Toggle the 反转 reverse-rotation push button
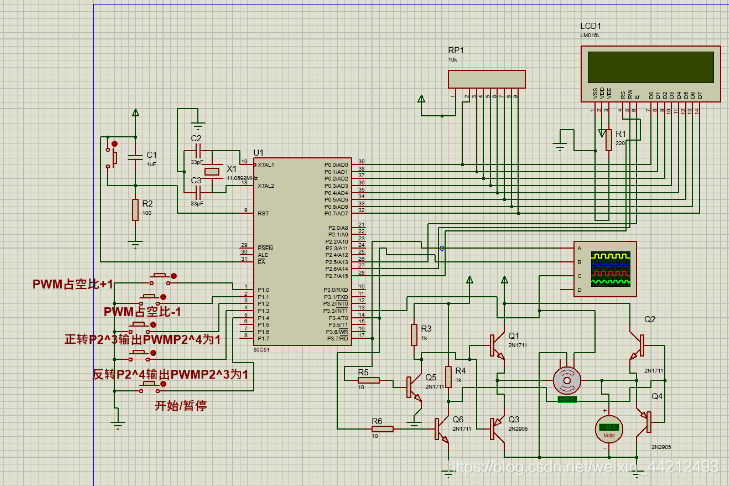Screen dimensions: 729x486 (x=141, y=354)
